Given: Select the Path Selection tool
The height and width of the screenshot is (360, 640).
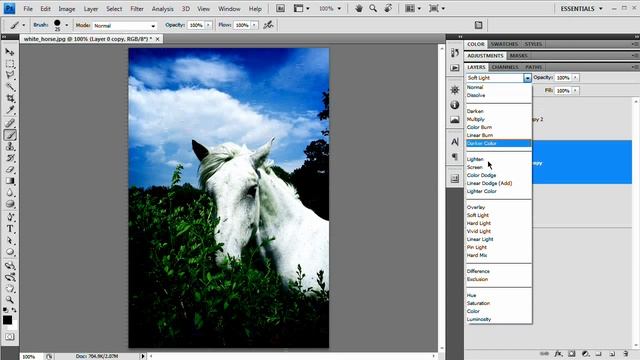Looking at the screenshot, I should click(10, 240).
